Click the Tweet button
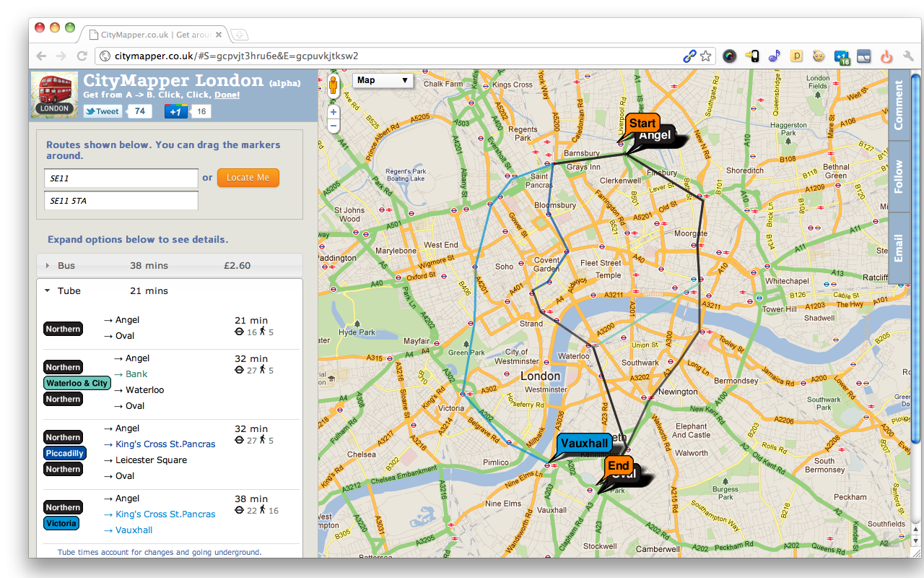This screenshot has height=578, width=924. tap(102, 111)
